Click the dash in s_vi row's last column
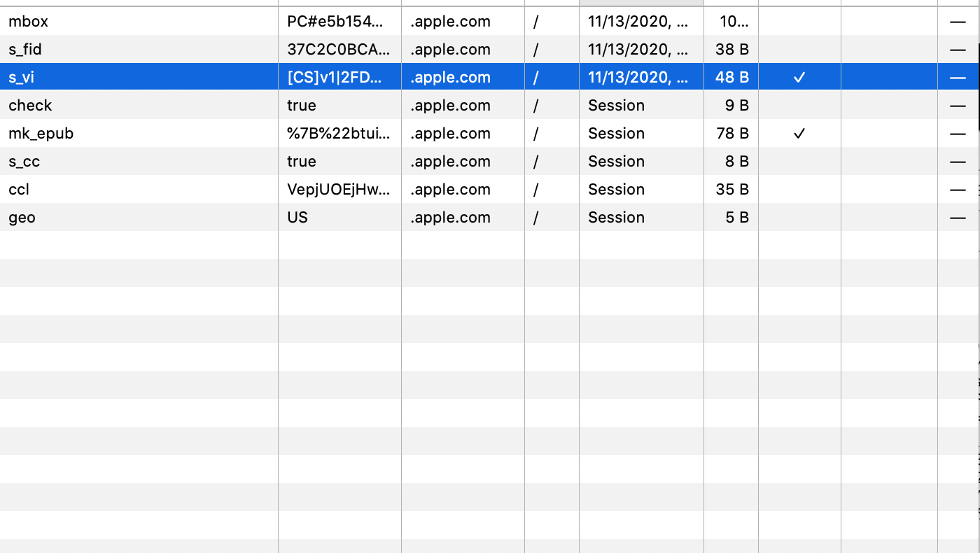This screenshot has width=980, height=553. [x=958, y=78]
